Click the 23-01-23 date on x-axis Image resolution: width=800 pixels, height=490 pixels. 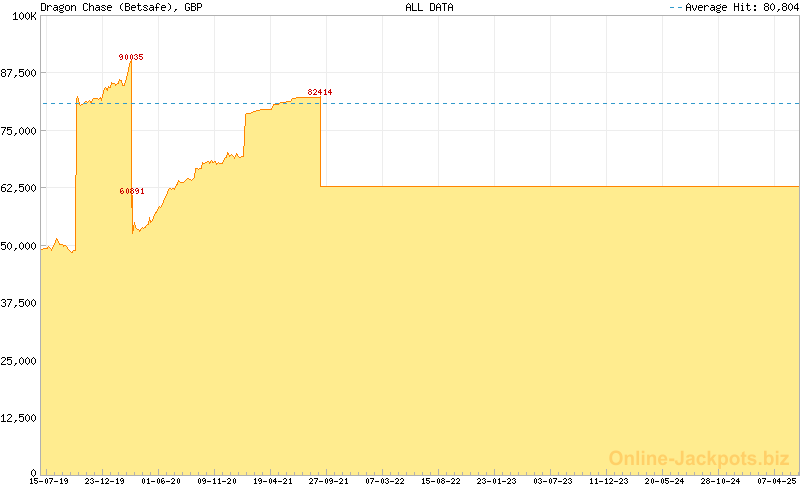[x=497, y=481]
